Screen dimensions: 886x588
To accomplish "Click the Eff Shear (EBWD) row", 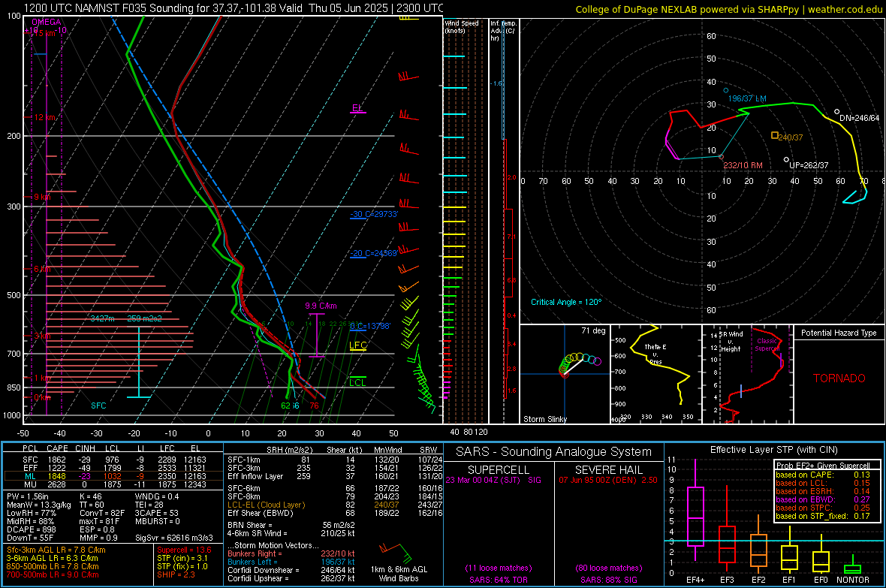I will (x=335, y=513).
